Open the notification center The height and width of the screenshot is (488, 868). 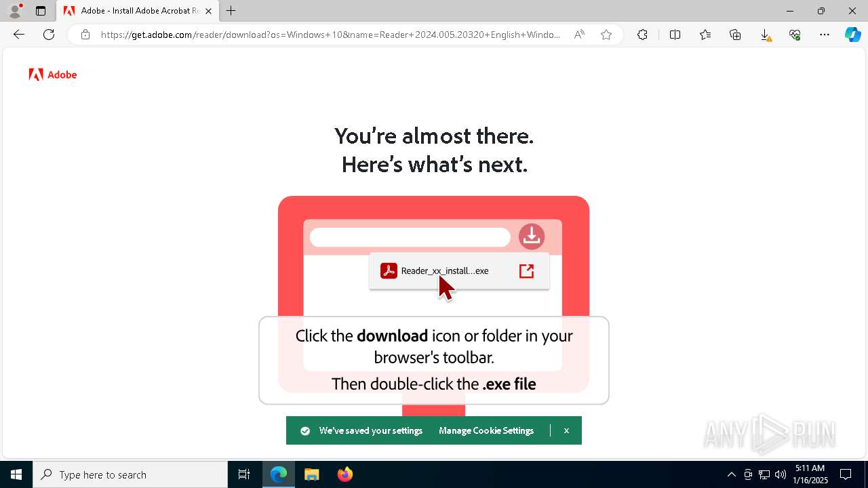(x=846, y=474)
